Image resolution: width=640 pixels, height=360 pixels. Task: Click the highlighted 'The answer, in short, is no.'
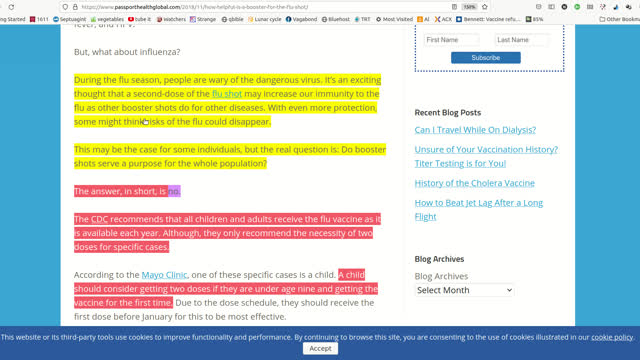127,191
